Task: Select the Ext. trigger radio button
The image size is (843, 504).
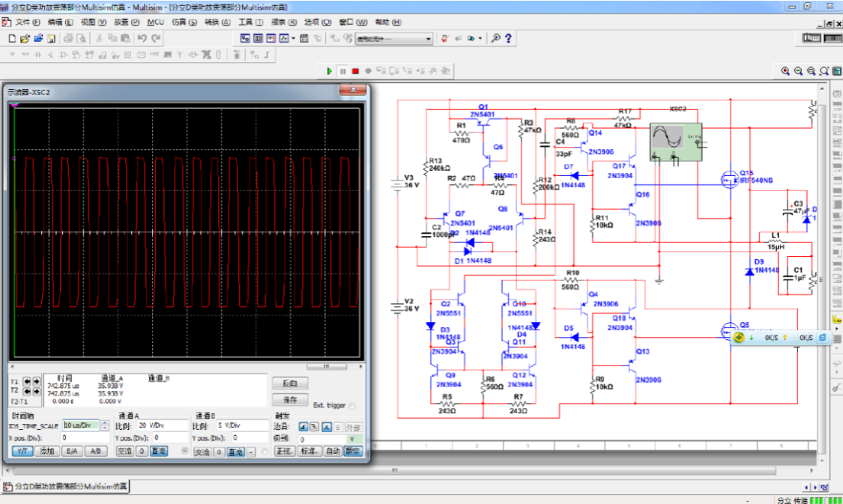Action: pos(352,406)
